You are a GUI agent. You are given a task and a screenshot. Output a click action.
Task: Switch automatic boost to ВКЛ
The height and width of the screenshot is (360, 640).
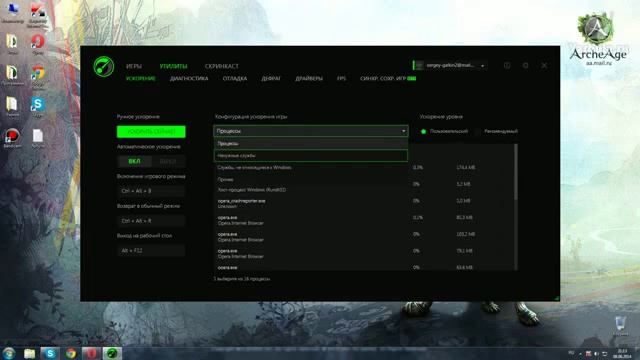(x=134, y=161)
